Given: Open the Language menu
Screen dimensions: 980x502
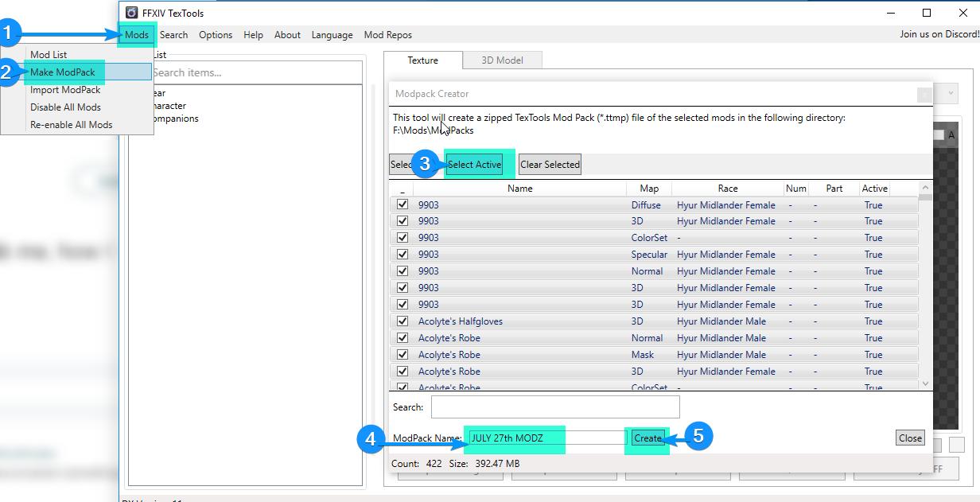Looking at the screenshot, I should (x=332, y=35).
